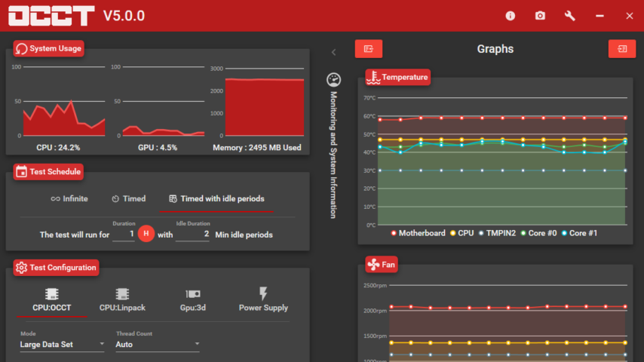Click the Fan graph header badge
This screenshot has height=362, width=644.
pyautogui.click(x=381, y=265)
